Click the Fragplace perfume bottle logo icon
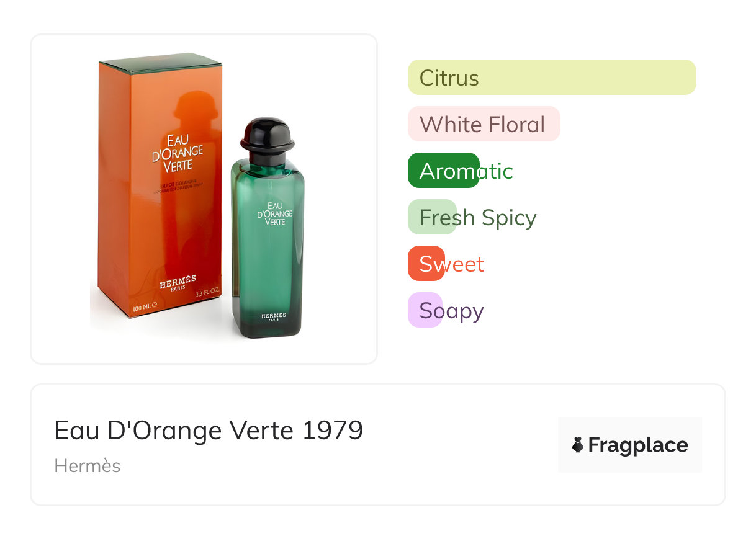Image resolution: width=756 pixels, height=536 pixels. point(578,445)
